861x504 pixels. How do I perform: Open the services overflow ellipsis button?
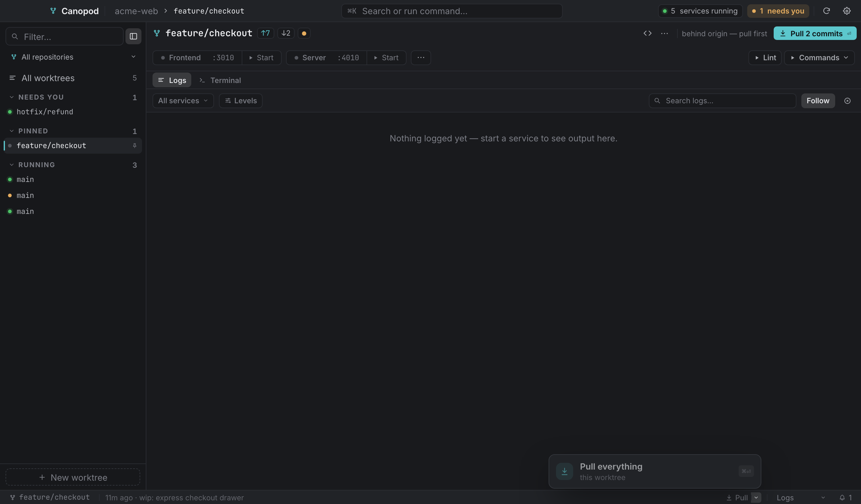tap(421, 58)
